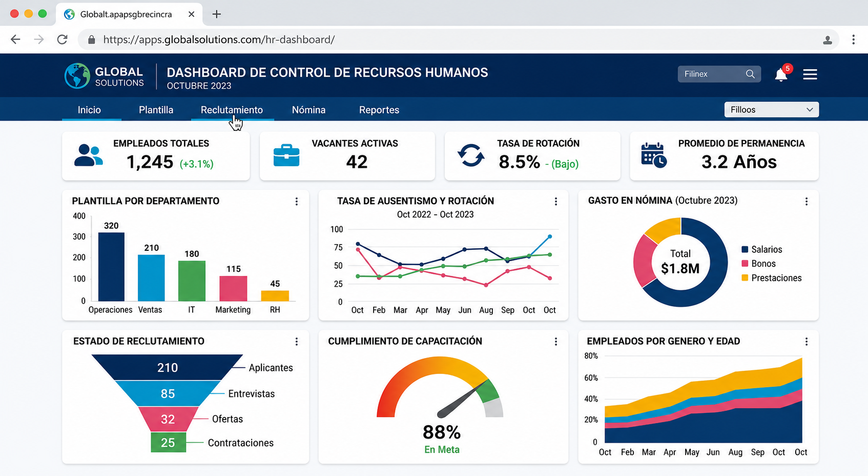Click the Oct 2022 - Oct 2023 subtitle

click(x=435, y=214)
